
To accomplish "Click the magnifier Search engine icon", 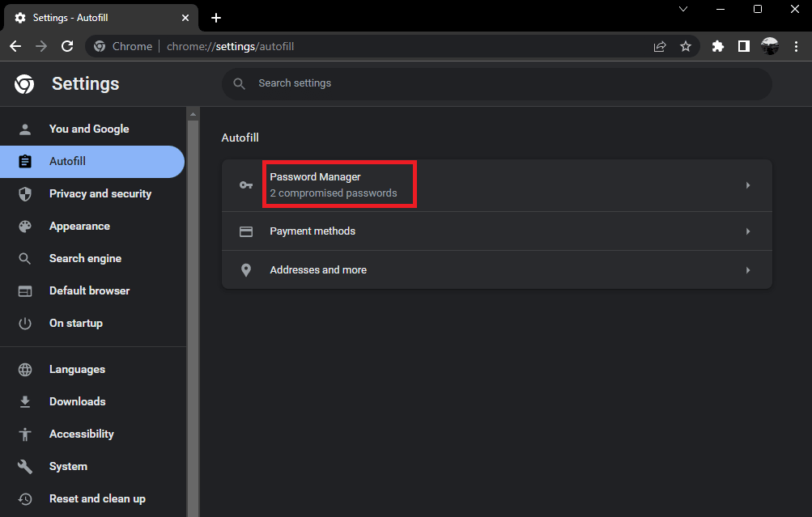I will [x=25, y=259].
